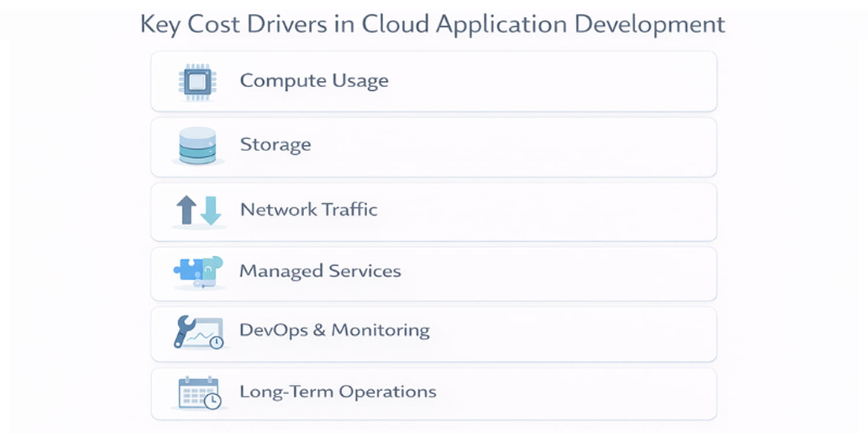The width and height of the screenshot is (868, 434).
Task: Click the database cylinder icon for Storage
Action: (197, 145)
